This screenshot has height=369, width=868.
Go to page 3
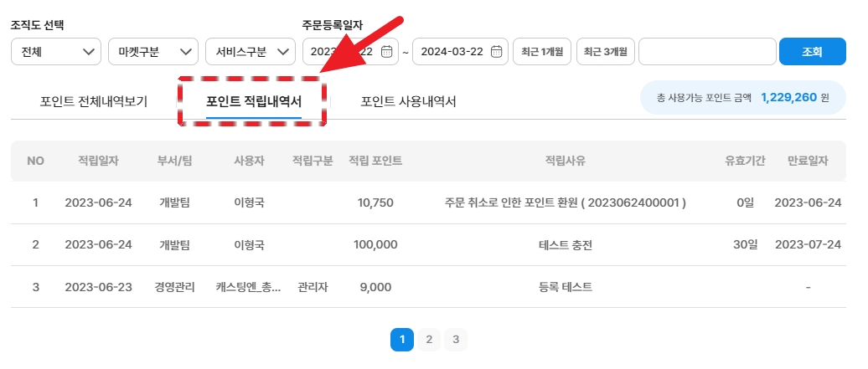pyautogui.click(x=456, y=340)
